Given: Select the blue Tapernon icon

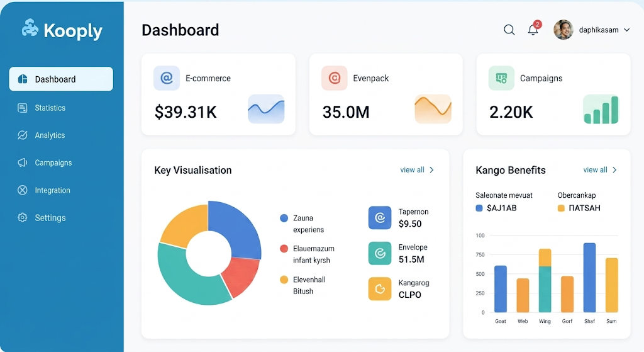Looking at the screenshot, I should tap(380, 217).
